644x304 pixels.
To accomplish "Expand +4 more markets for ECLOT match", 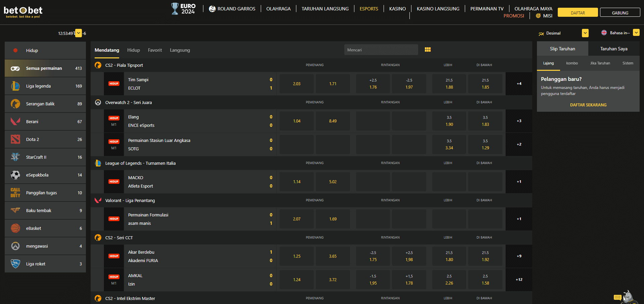I will tap(519, 84).
